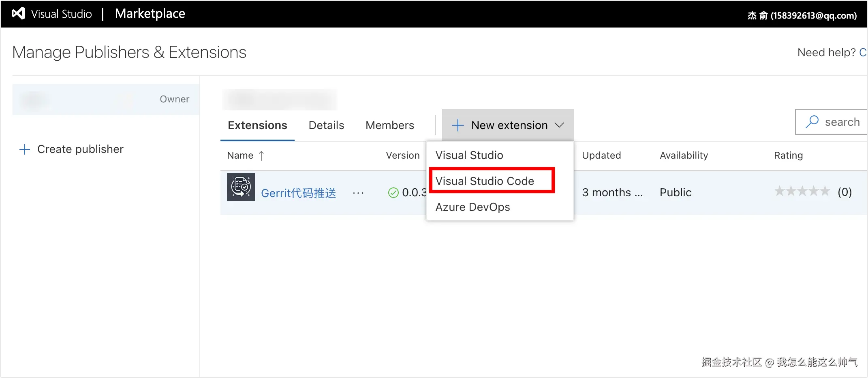Click the plus icon on New extension
Image resolution: width=868 pixels, height=378 pixels.
[x=458, y=125]
